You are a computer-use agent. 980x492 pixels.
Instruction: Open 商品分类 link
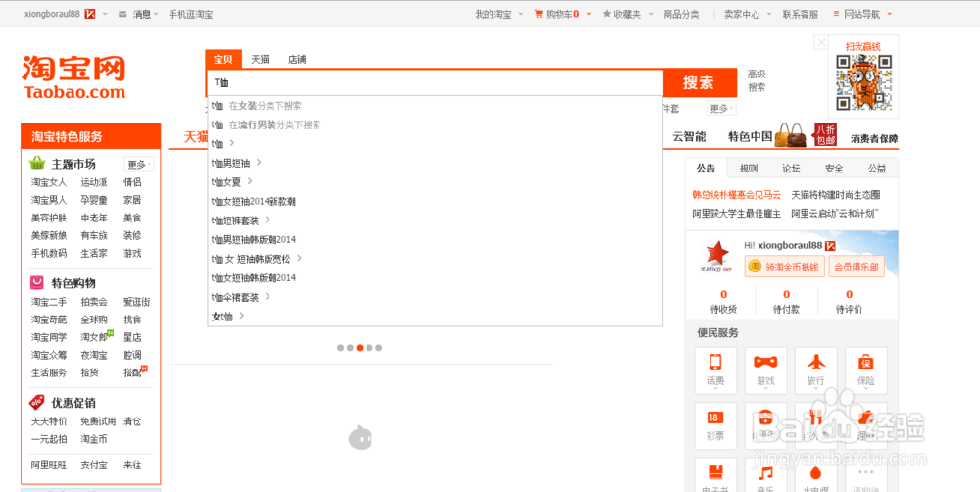point(681,14)
